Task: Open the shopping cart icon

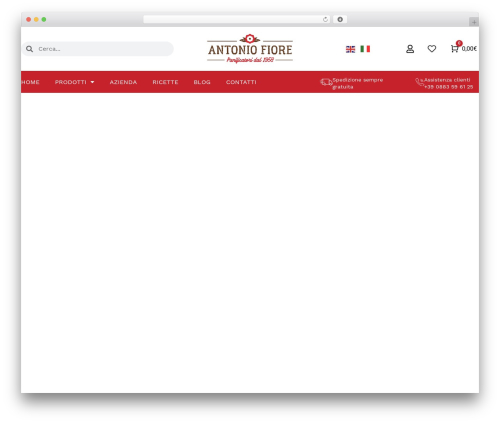Action: tap(454, 49)
